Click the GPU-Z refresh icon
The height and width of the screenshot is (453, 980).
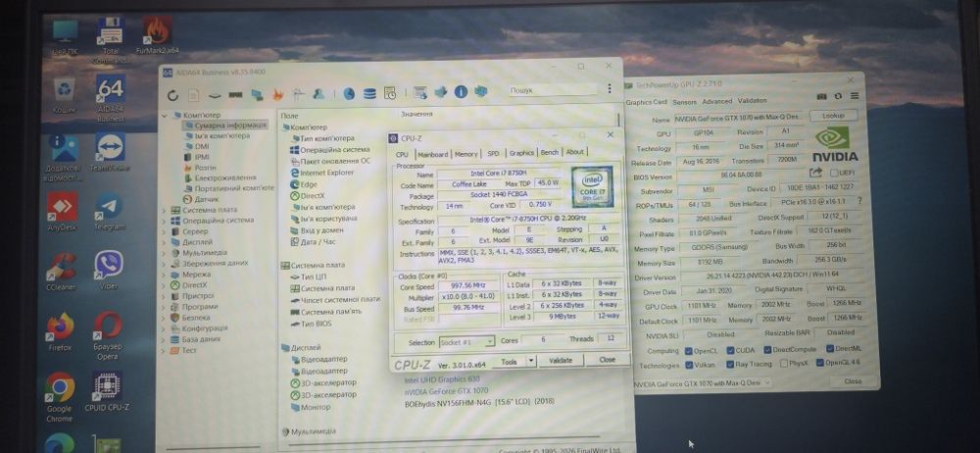839,96
